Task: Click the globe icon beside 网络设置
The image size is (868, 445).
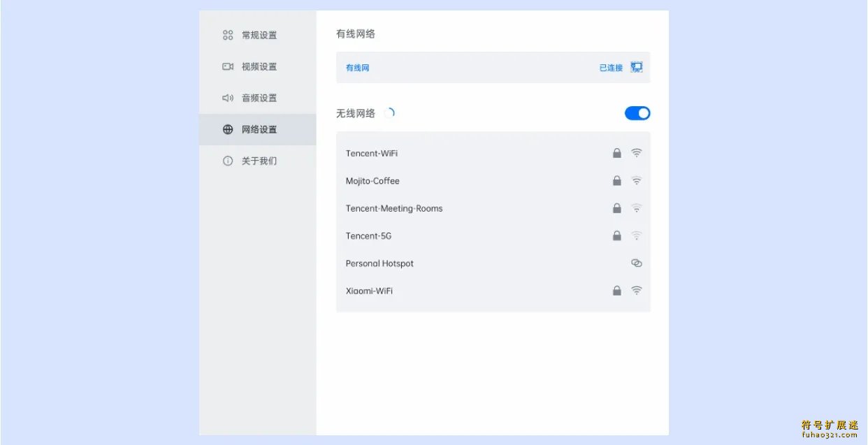Action: [x=227, y=129]
